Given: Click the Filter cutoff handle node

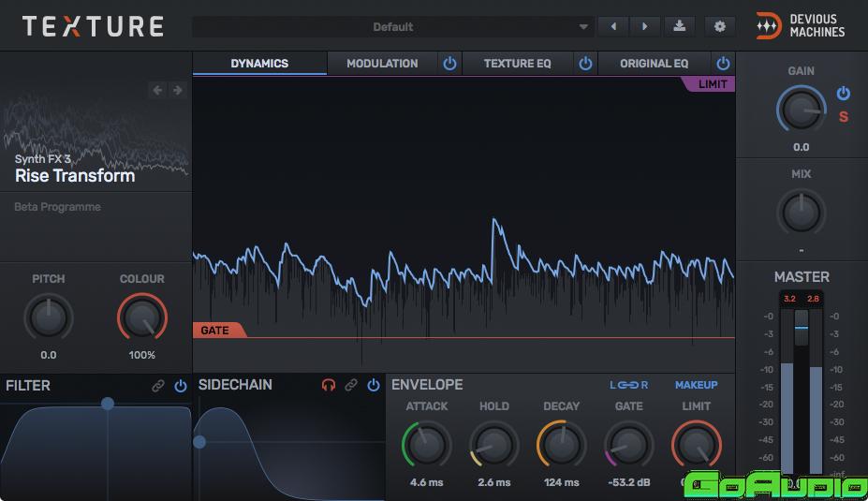Looking at the screenshot, I should point(108,403).
